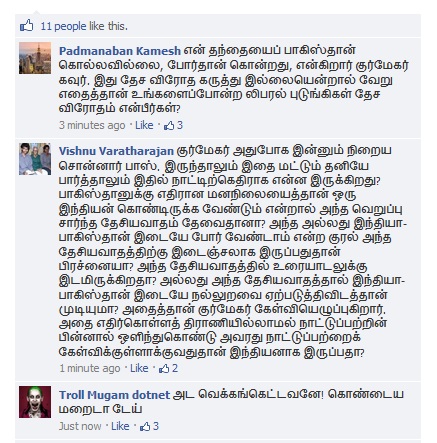Viewport: 437px width, 443px height.
Task: Like Padmanaban Kamesh's comment
Action: click(144, 125)
